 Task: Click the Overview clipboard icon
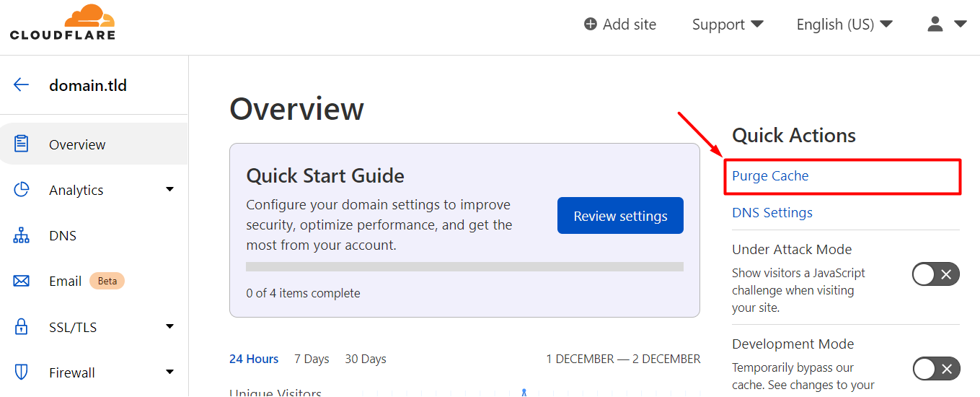[x=22, y=144]
